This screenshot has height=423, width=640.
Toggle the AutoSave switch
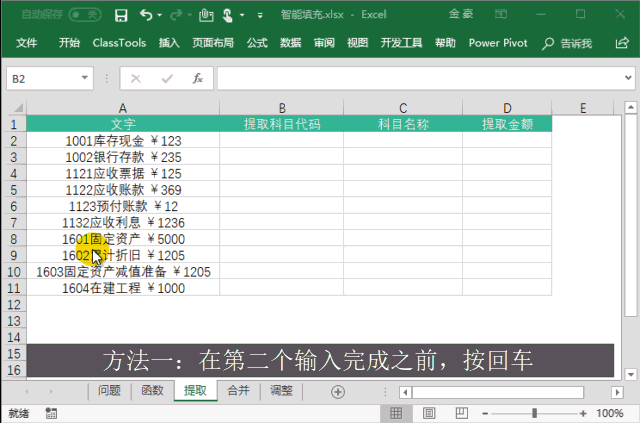tap(85, 15)
